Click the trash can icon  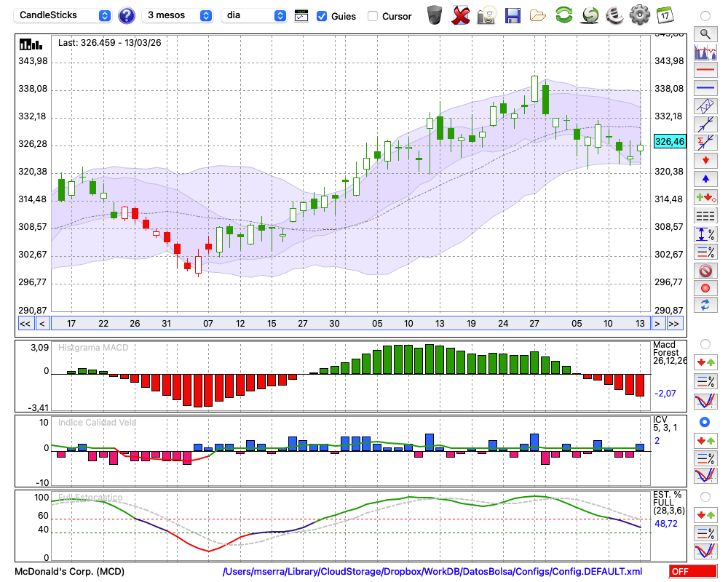pos(435,15)
